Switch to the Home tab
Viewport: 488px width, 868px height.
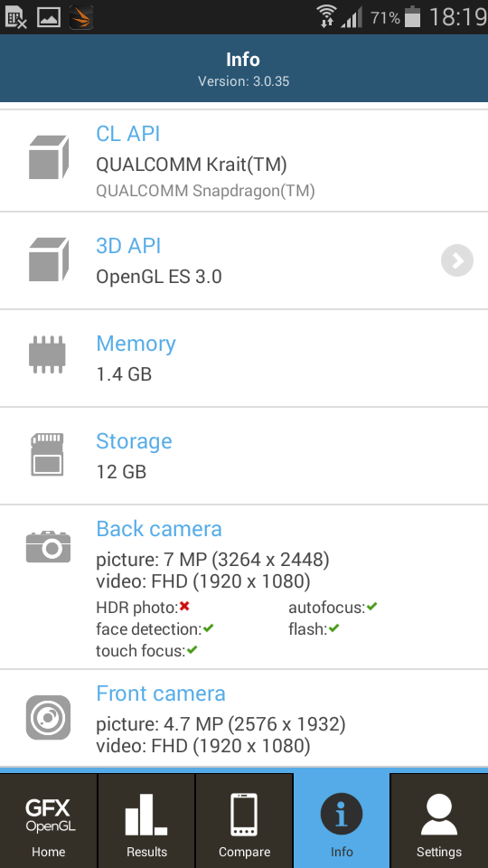(x=49, y=820)
